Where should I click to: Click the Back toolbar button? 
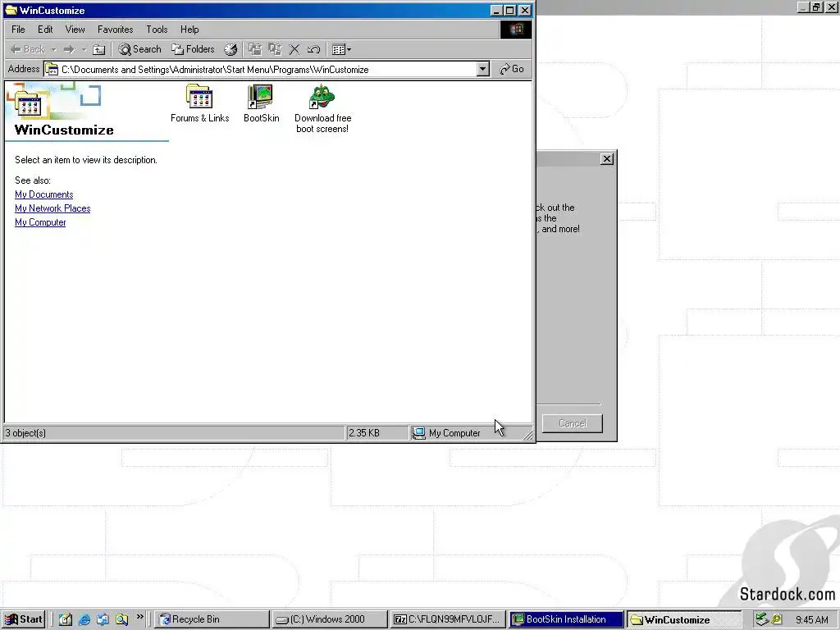pyautogui.click(x=27, y=49)
